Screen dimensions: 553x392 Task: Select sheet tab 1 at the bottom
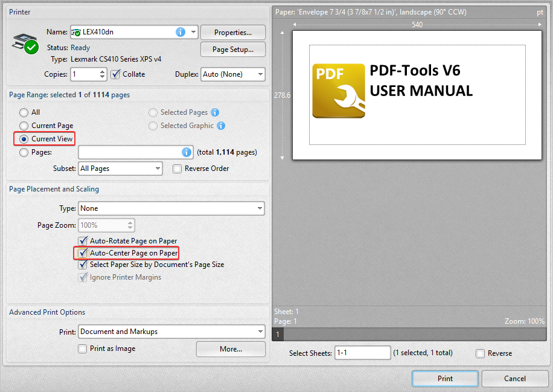click(x=277, y=334)
